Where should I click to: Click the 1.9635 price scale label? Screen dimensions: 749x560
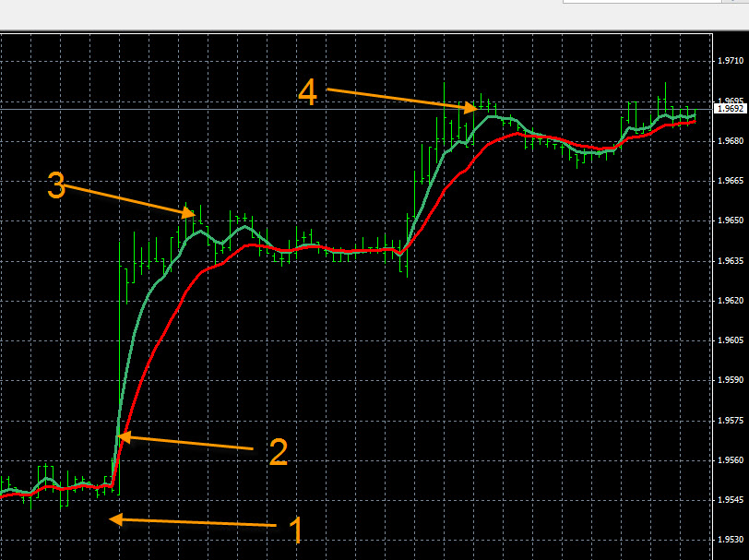(x=731, y=261)
